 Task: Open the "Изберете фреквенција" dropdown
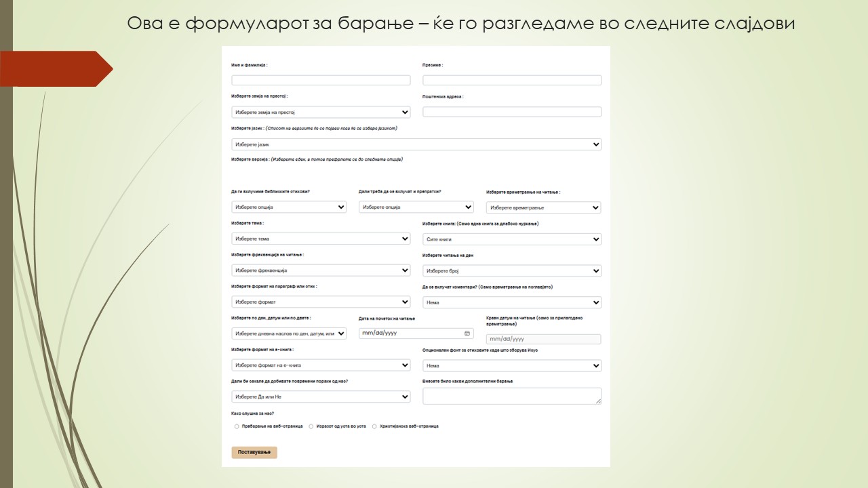321,270
